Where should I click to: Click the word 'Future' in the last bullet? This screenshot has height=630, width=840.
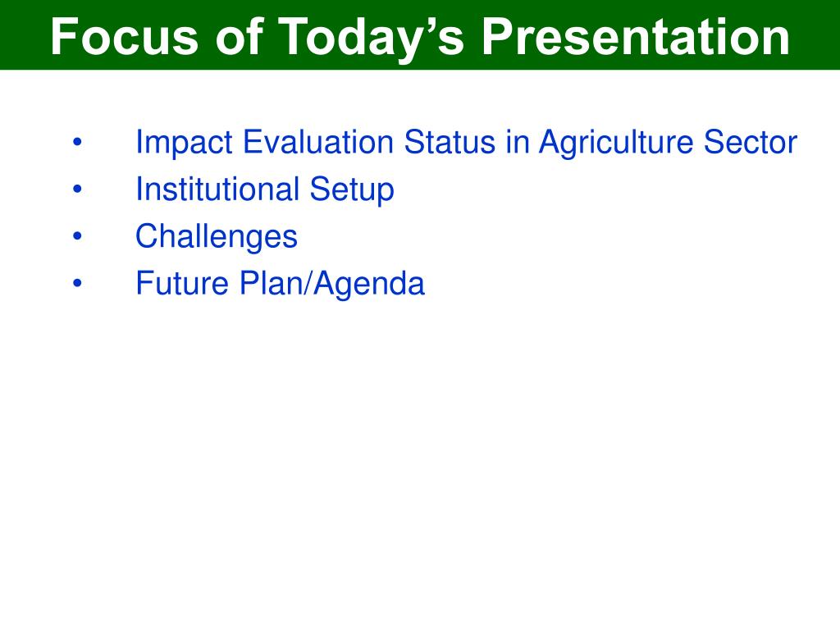[183, 283]
